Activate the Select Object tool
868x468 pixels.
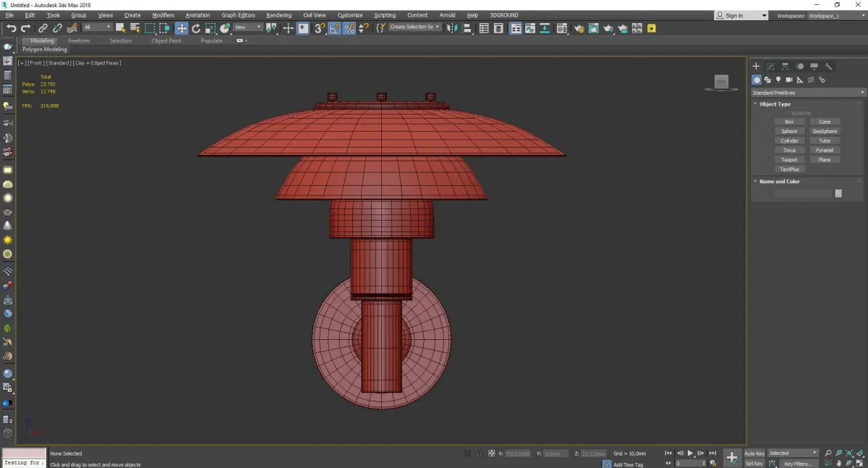coord(120,28)
